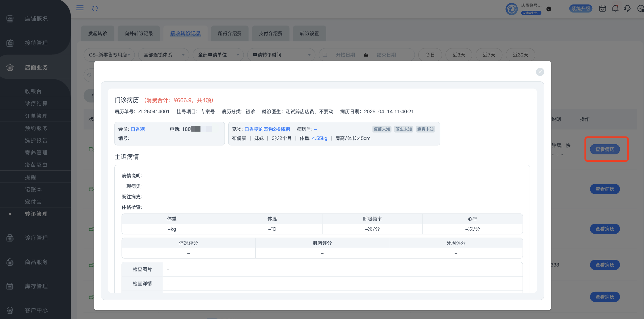
Task: Open the 全部申请单位 dropdown
Action: [218, 55]
